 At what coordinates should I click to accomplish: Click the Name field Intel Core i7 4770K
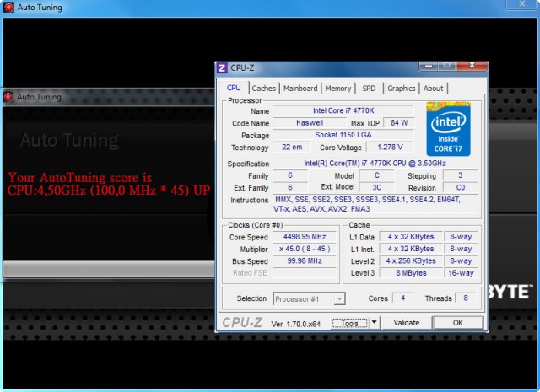(x=343, y=110)
